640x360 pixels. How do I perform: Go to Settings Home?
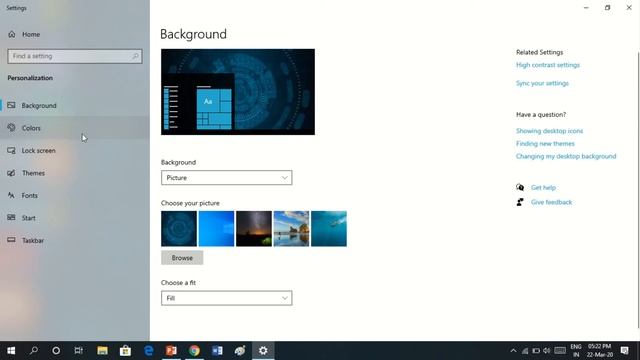pos(31,34)
